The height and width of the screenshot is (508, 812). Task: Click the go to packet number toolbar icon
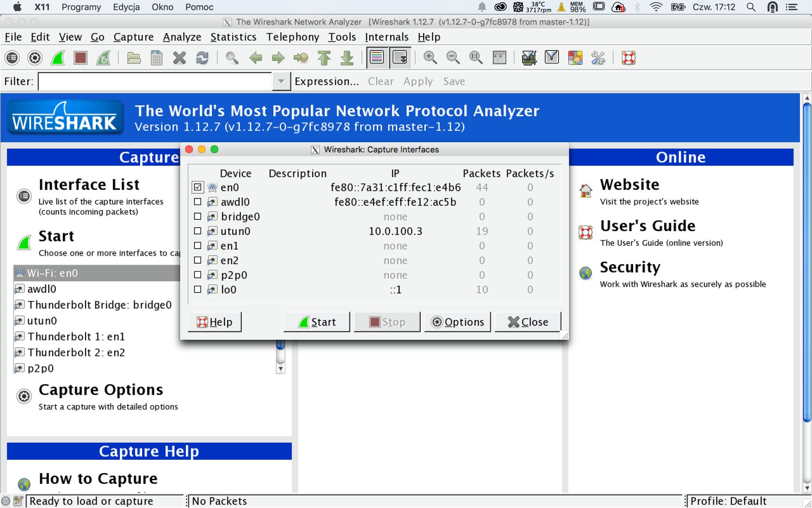[x=301, y=58]
